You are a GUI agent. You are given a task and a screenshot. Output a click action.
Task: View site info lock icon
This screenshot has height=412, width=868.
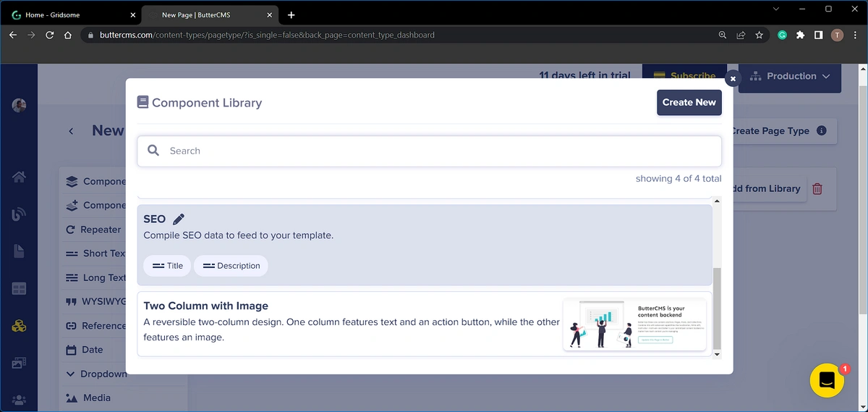[90, 35]
